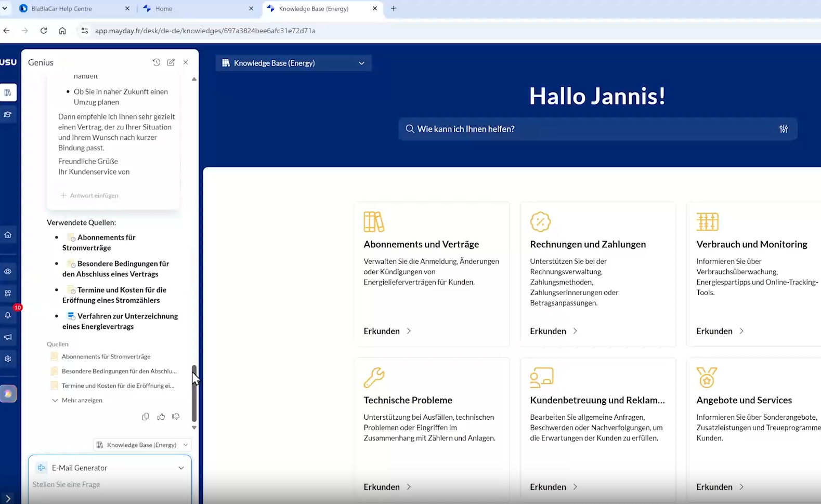Give the answer a thumbs down
Screen dimensions: 821x504
pyautogui.click(x=176, y=417)
